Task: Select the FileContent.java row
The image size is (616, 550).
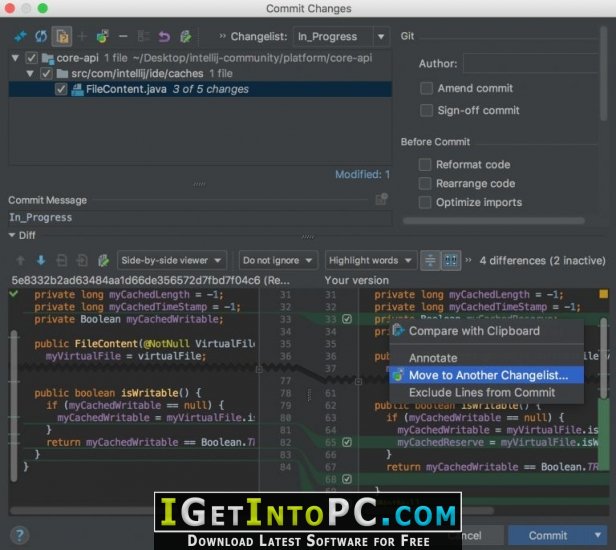Action: point(200,89)
